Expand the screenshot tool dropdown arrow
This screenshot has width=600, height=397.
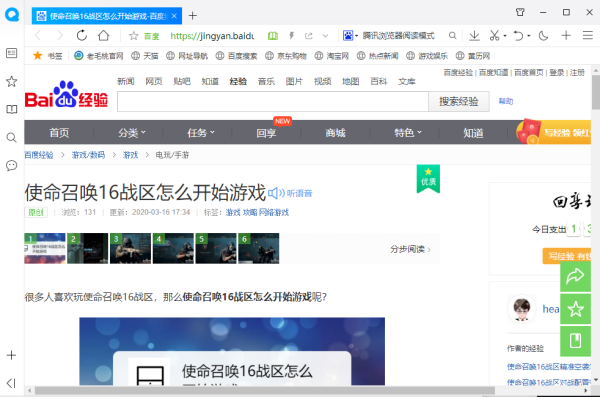(x=505, y=36)
